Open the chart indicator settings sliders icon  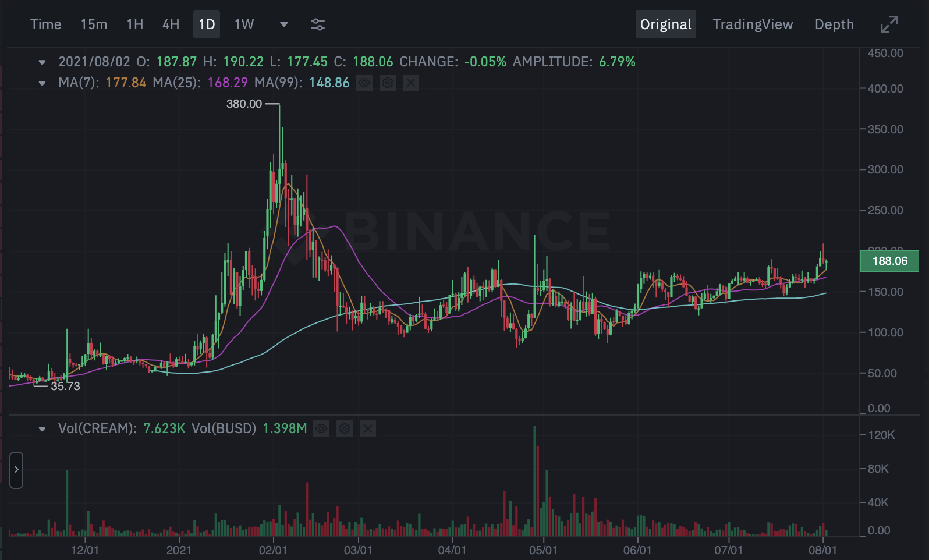click(x=317, y=24)
